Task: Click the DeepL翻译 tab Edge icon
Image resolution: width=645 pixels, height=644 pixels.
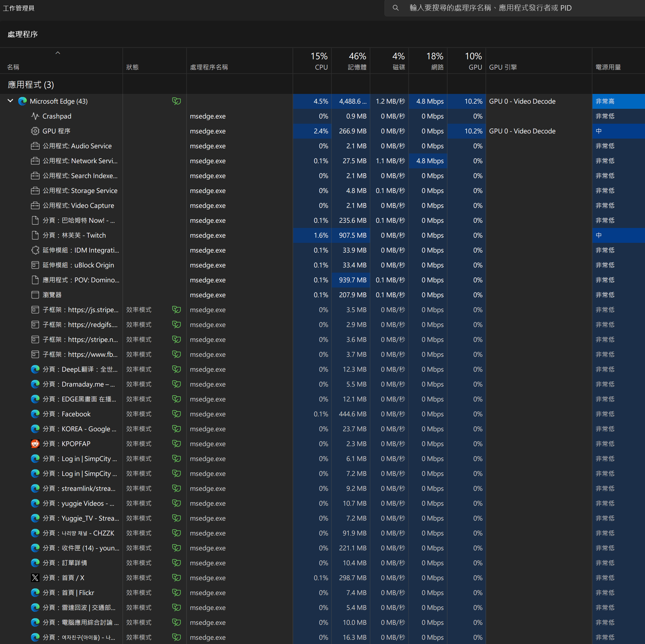Action: pos(35,370)
